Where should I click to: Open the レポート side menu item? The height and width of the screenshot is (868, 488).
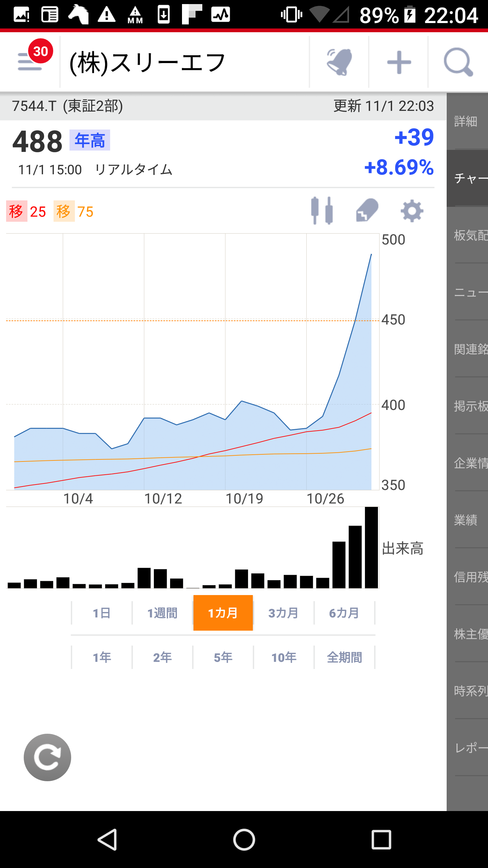click(467, 748)
